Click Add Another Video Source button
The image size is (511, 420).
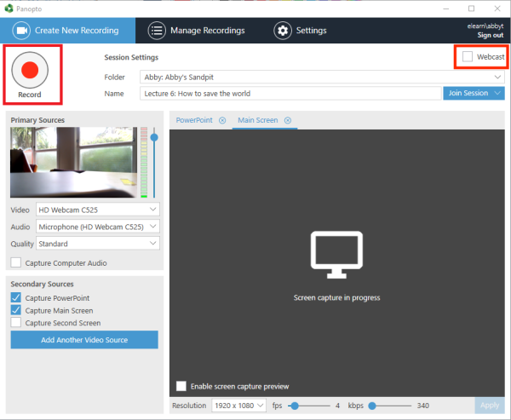click(84, 340)
